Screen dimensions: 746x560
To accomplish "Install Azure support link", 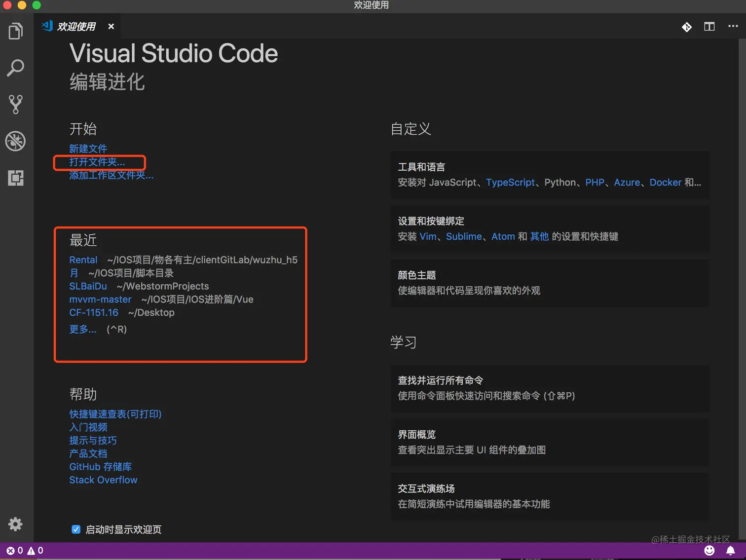I will tap(627, 183).
